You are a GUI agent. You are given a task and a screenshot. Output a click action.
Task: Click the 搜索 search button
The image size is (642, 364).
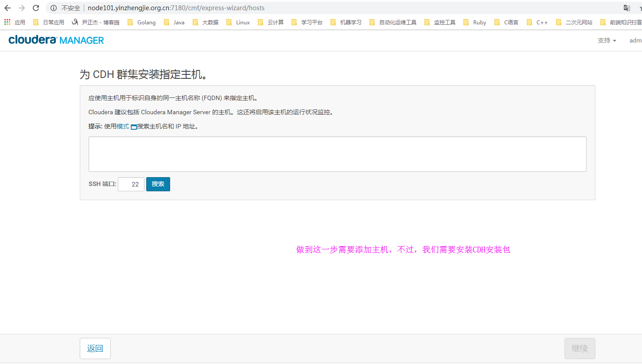point(158,184)
